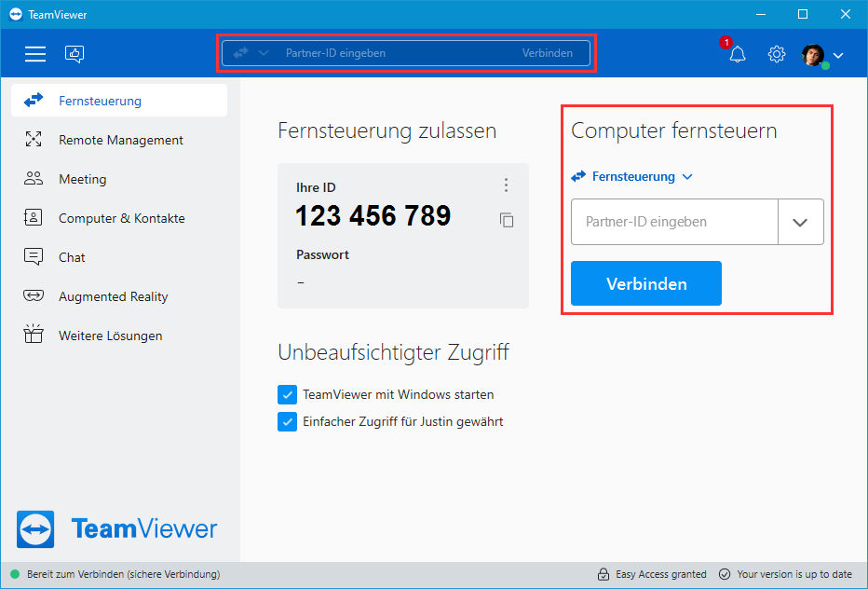Click the Meeting people icon
Image resolution: width=868 pixels, height=589 pixels.
coord(34,178)
